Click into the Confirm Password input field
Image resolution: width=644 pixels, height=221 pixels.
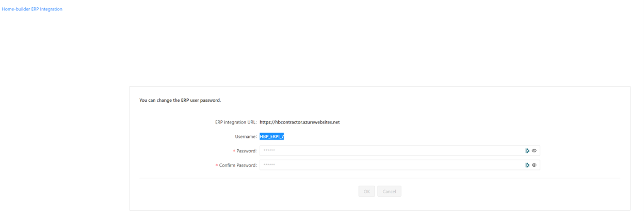399,165
